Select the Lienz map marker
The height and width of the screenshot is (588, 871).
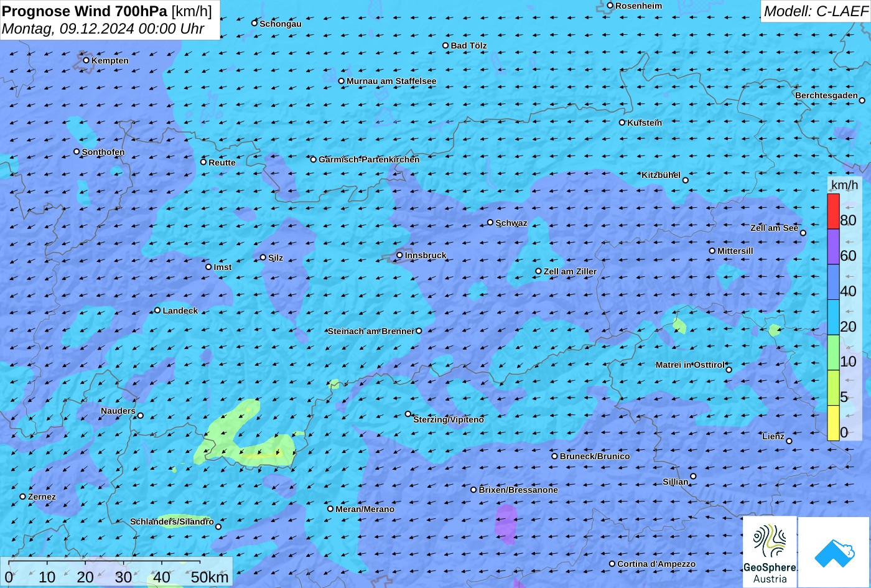coord(789,441)
